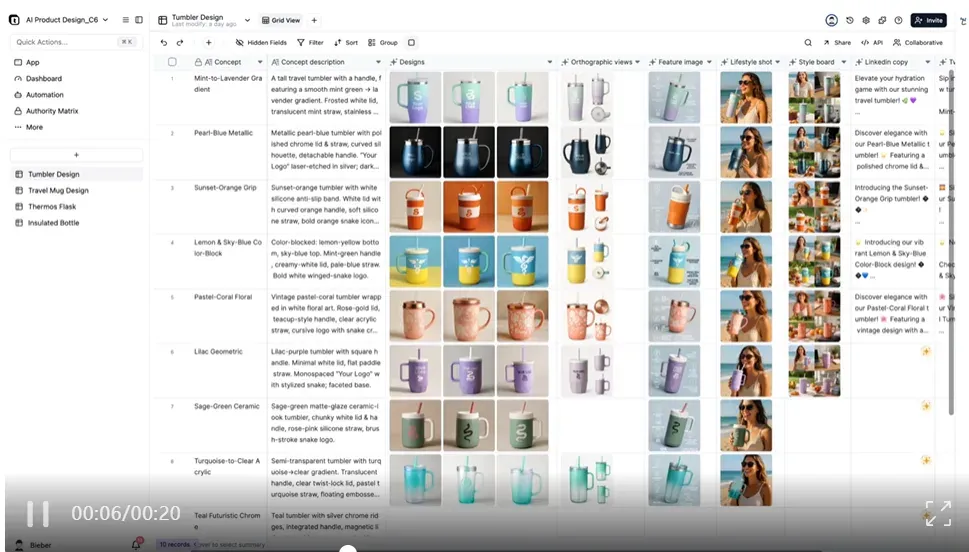This screenshot has height=552, width=969.
Task: Open the Style board column dropdown arrow
Action: tap(844, 62)
